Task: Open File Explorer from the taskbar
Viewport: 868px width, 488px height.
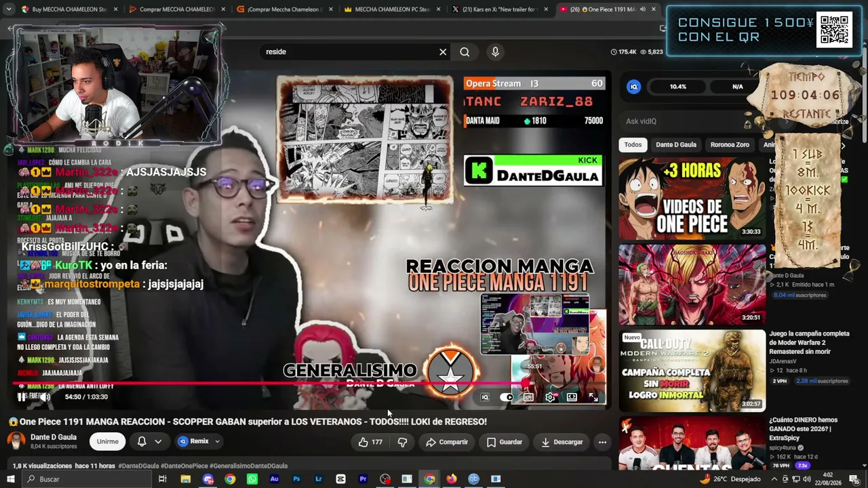Action: pos(185,479)
